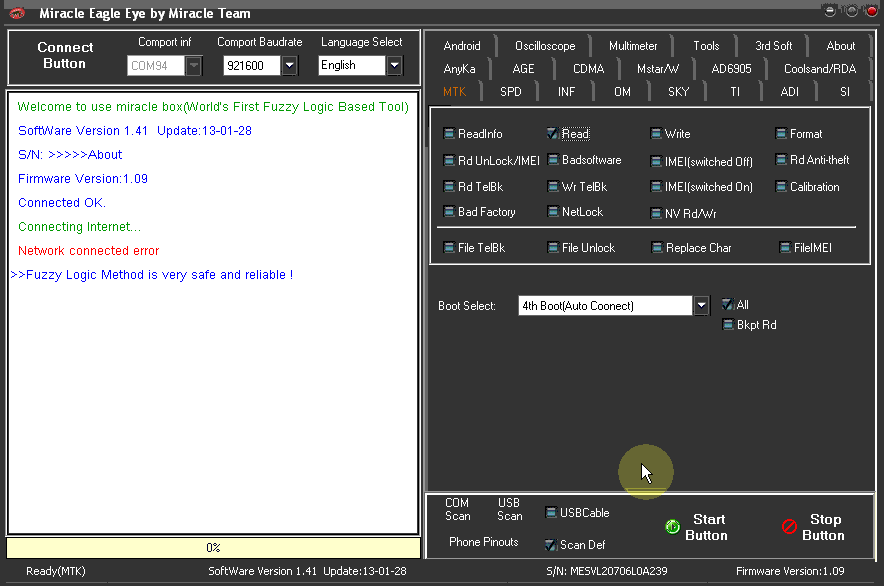Open the AD6905 tab
884x586 pixels.
click(x=731, y=69)
